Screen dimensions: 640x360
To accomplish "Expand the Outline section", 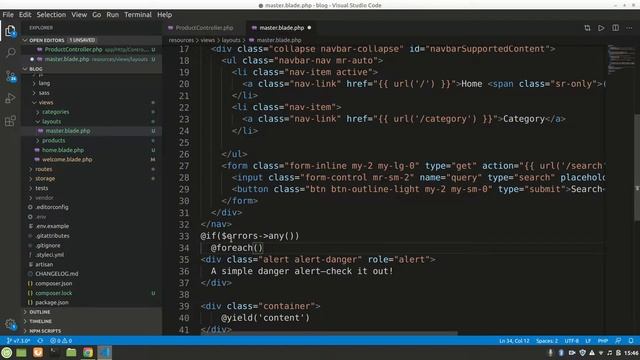I will tap(92, 312).
